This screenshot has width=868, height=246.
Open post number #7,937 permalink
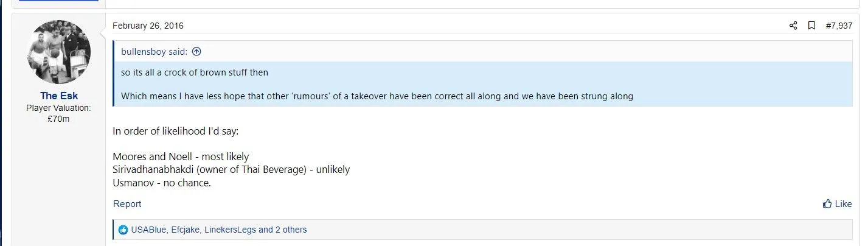(x=839, y=26)
